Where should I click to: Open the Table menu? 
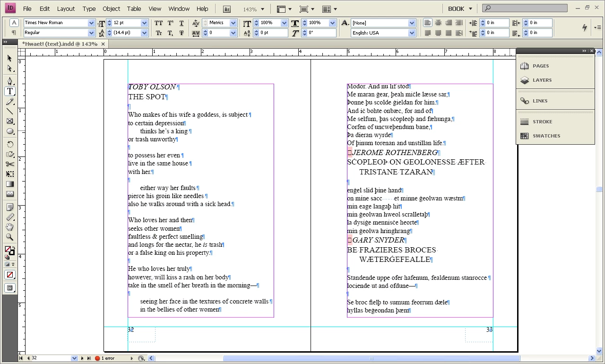click(134, 9)
